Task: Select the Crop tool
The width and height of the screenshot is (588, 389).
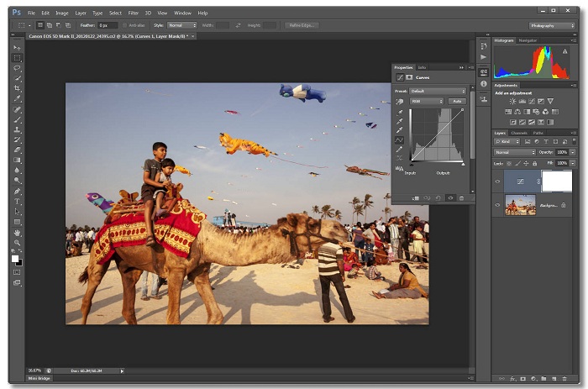Action: click(x=17, y=88)
